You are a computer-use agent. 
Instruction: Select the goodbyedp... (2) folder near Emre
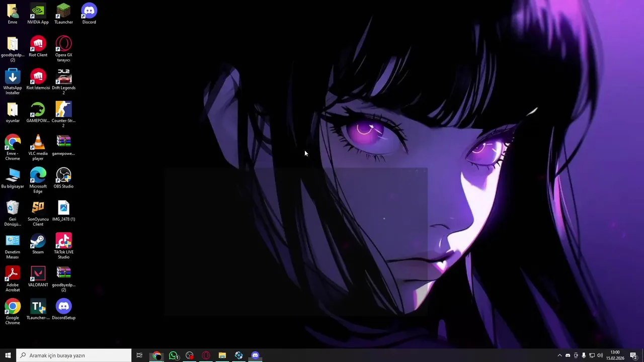(13, 49)
